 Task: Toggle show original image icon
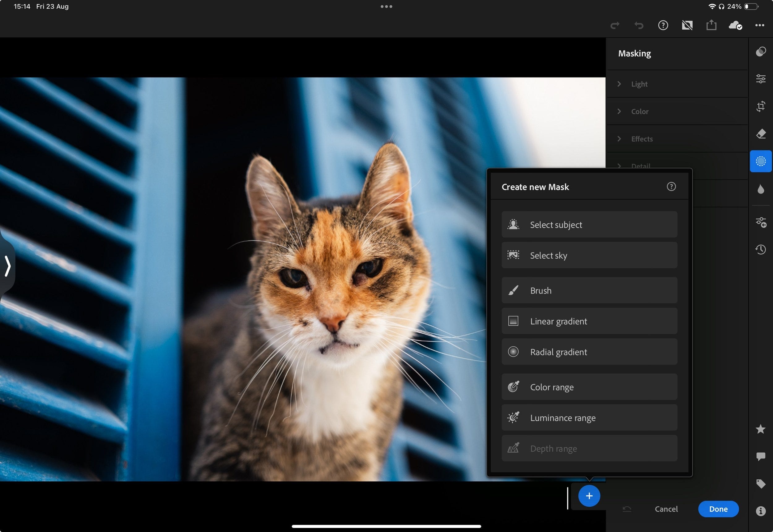coord(687,25)
